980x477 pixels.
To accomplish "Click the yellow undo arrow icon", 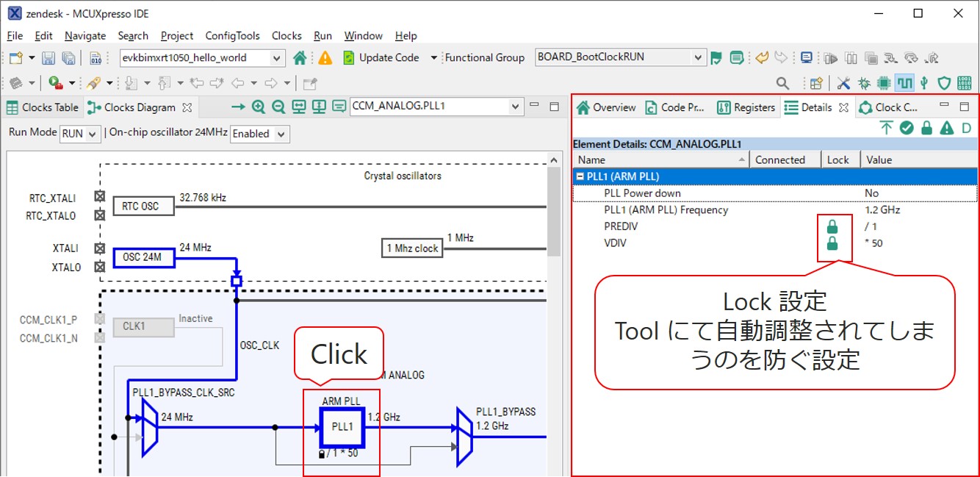I will point(762,57).
